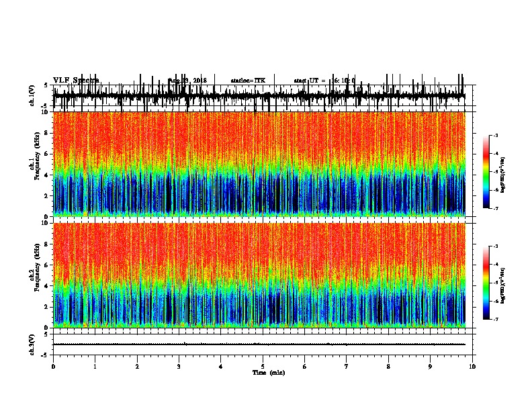Click the "station=ITK" header label
The height and width of the screenshot is (411, 532).
tap(248, 81)
